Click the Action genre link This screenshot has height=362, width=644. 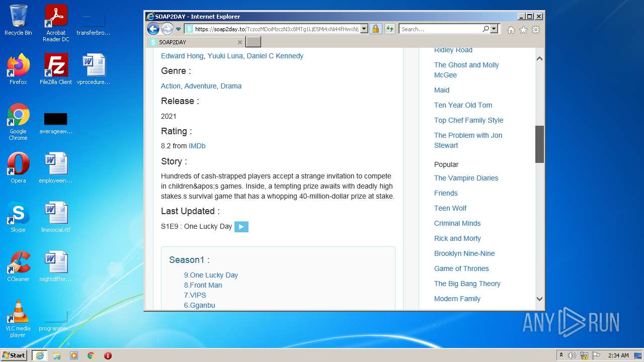[x=171, y=86]
